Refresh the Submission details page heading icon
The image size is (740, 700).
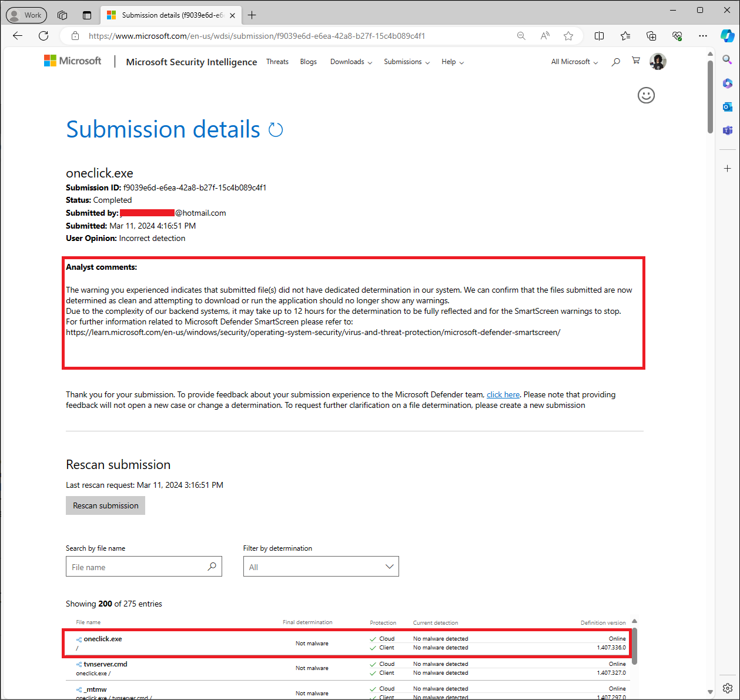276,130
